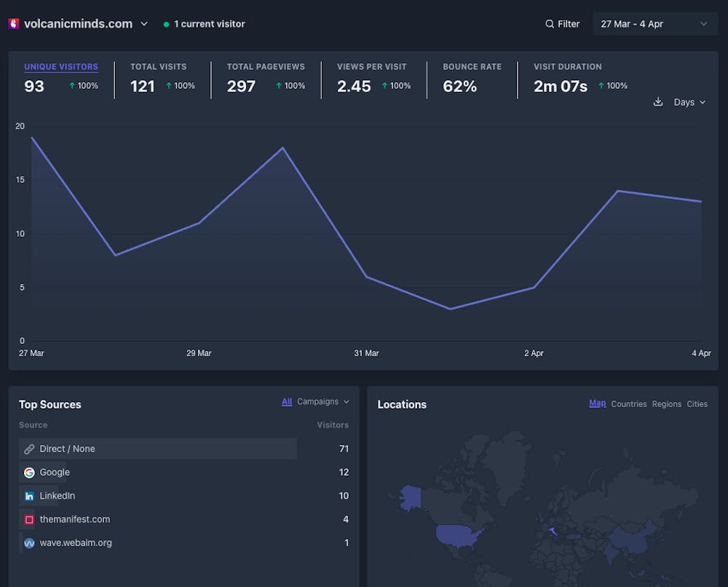Expand the Days interval dropdown
The image size is (728, 587).
pyautogui.click(x=689, y=102)
